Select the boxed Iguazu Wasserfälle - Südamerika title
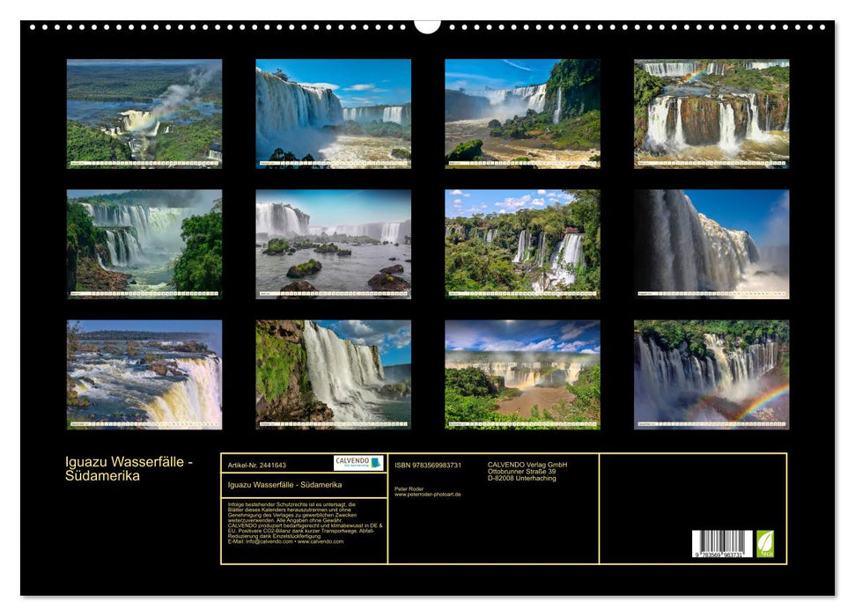The width and height of the screenshot is (855, 616). (x=284, y=485)
